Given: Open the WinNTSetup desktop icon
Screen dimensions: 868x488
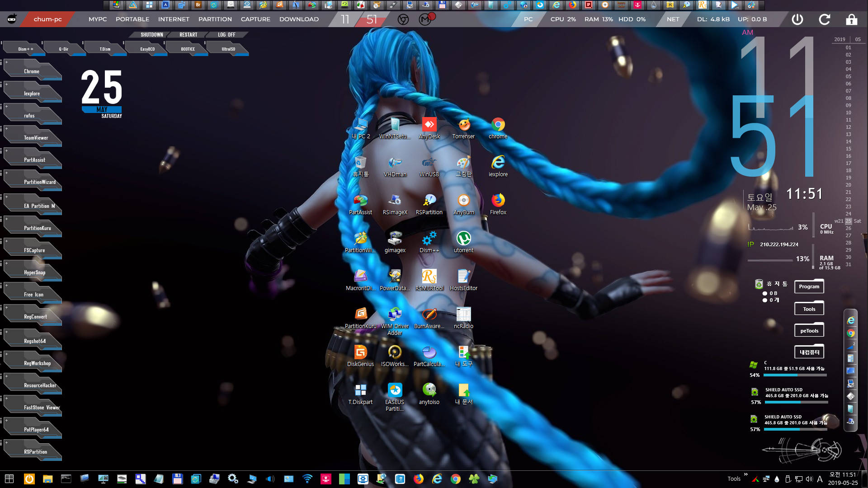Looking at the screenshot, I should pos(395,128).
